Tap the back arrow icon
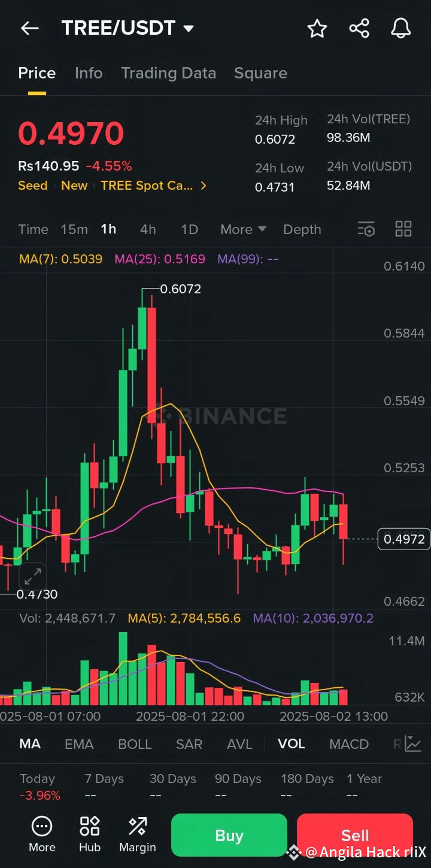The height and width of the screenshot is (868, 431). (x=29, y=28)
